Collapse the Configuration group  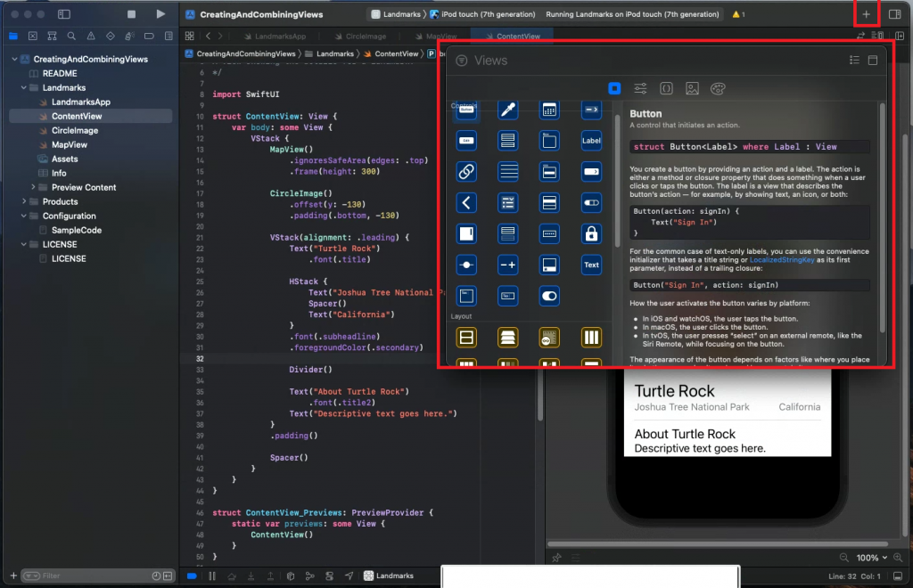pos(24,216)
